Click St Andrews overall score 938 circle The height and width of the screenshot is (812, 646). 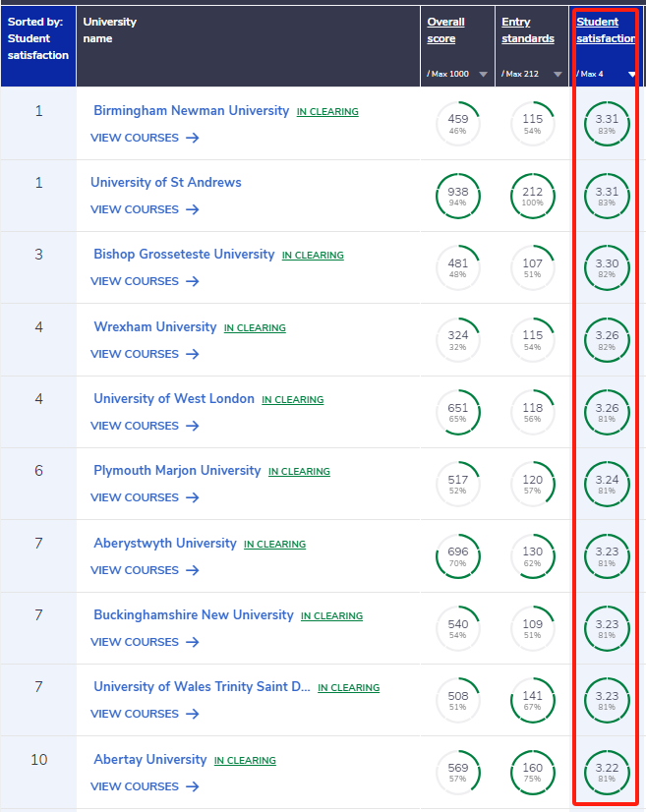[x=458, y=197]
